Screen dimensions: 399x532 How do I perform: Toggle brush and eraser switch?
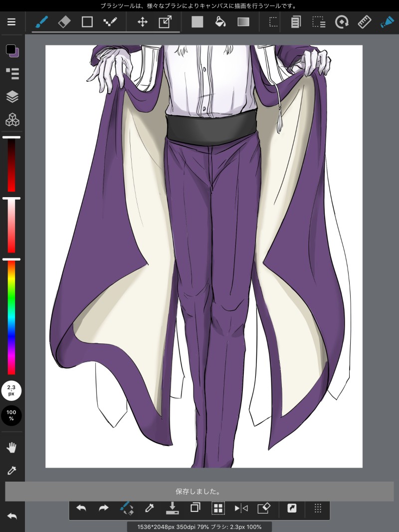(x=127, y=508)
